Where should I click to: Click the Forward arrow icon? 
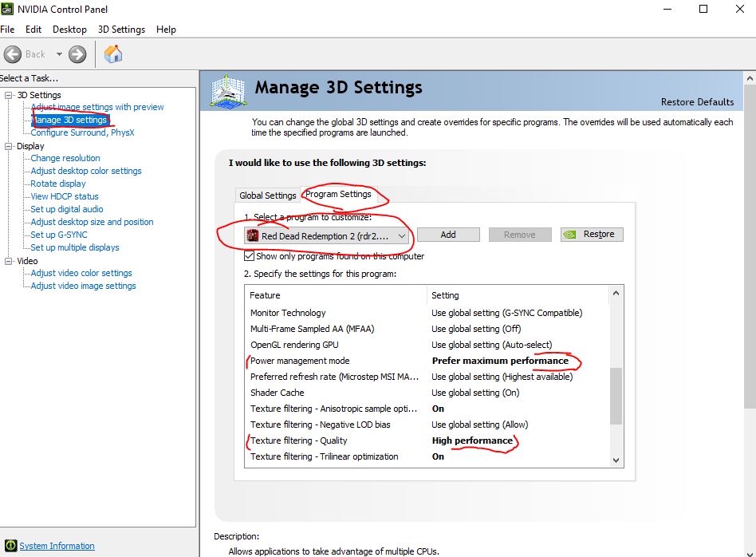(x=77, y=53)
